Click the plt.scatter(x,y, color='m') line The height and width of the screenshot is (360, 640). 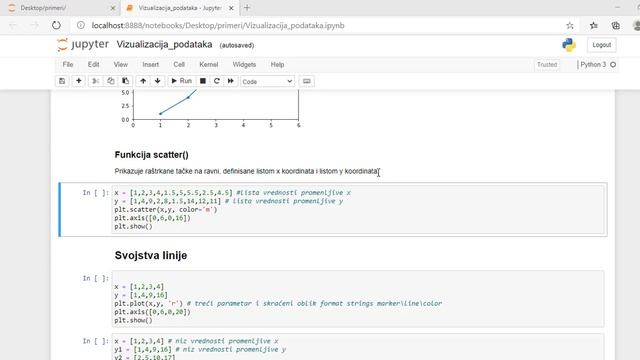[166, 209]
